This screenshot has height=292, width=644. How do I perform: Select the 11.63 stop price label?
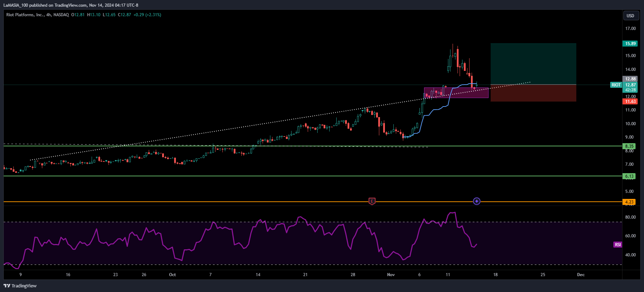630,102
